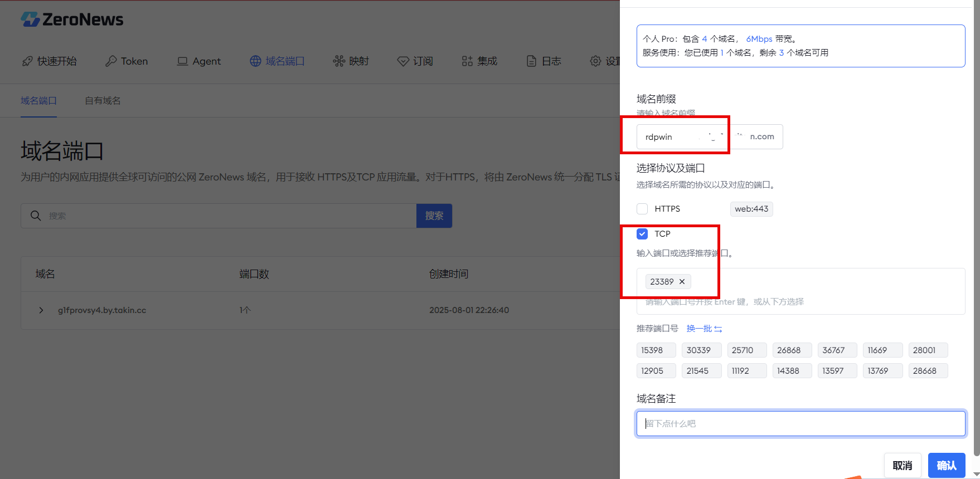Image resolution: width=980 pixels, height=479 pixels.
Task: Open the 订阅 menu item
Action: pyautogui.click(x=415, y=61)
